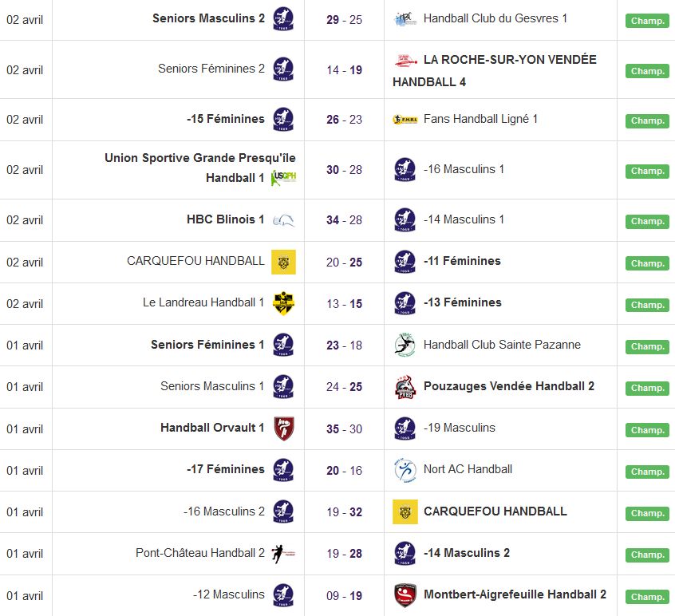Click the Handball Club Sainte Pazanne logo

click(405, 345)
